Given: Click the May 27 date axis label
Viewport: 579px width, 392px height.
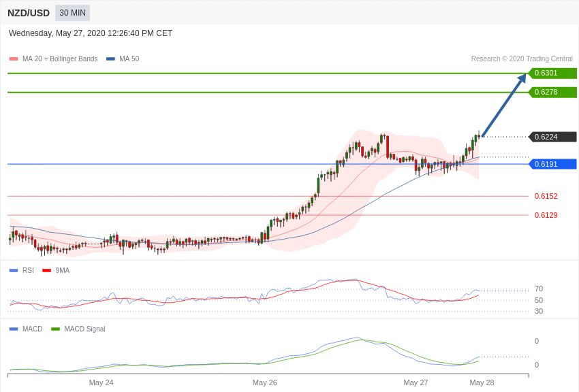Looking at the screenshot, I should coord(416,382).
